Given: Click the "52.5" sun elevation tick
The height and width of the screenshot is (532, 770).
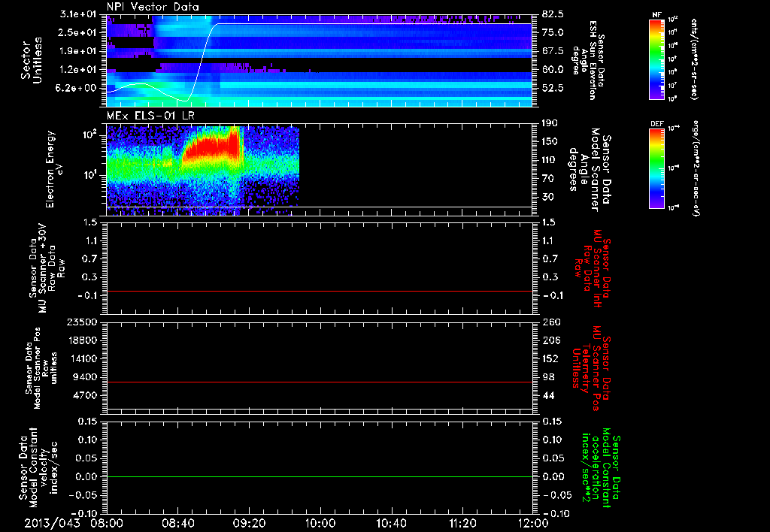Looking at the screenshot, I should coord(553,89).
